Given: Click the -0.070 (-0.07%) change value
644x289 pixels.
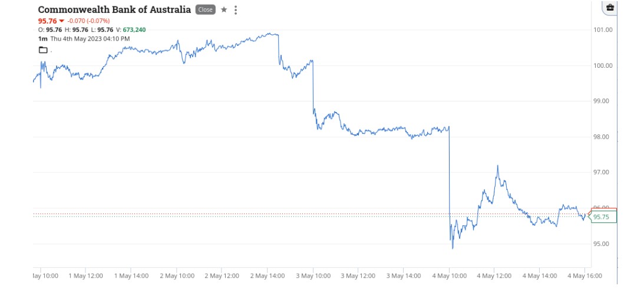Looking at the screenshot, I should tap(88, 21).
